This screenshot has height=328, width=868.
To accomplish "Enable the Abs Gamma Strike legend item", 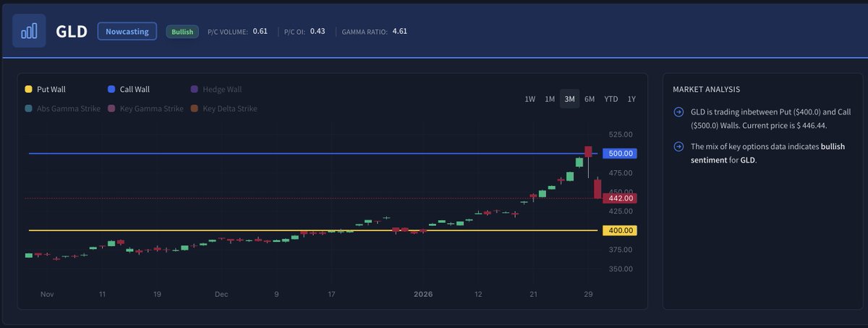I will click(x=62, y=109).
